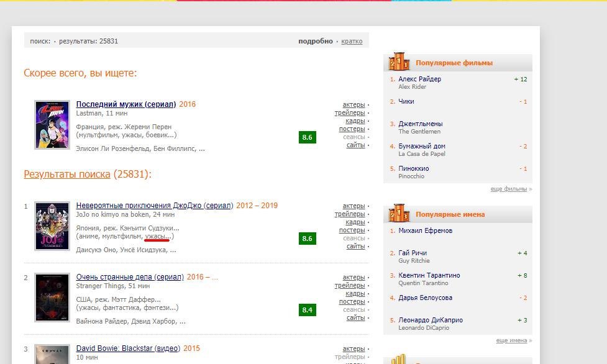Open сайты for Последний мужик
The height and width of the screenshot is (364, 607).
click(356, 145)
